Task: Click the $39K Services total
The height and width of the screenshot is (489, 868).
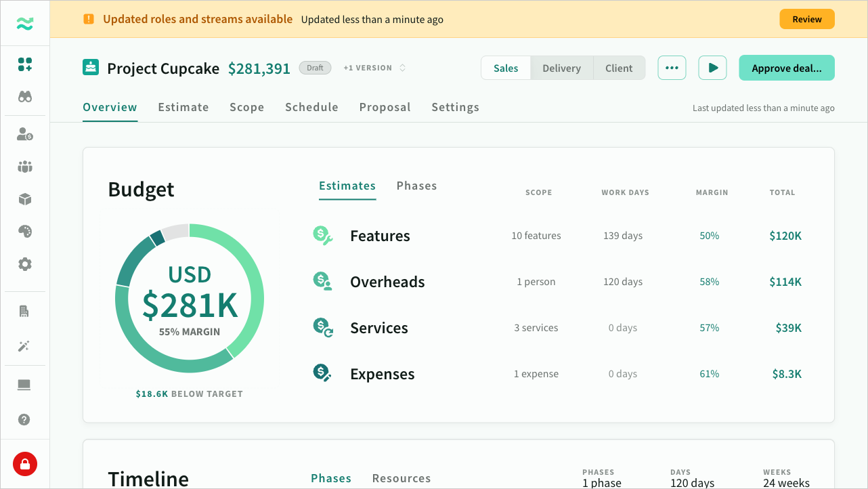Action: point(789,328)
